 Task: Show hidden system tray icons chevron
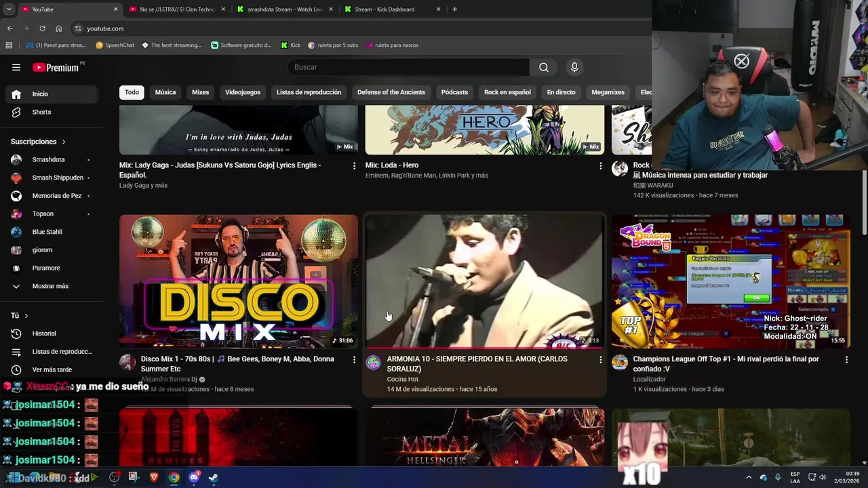(749, 477)
